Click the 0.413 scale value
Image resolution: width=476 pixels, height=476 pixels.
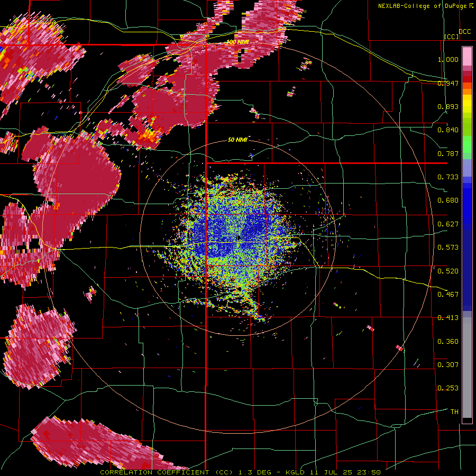coord(448,318)
